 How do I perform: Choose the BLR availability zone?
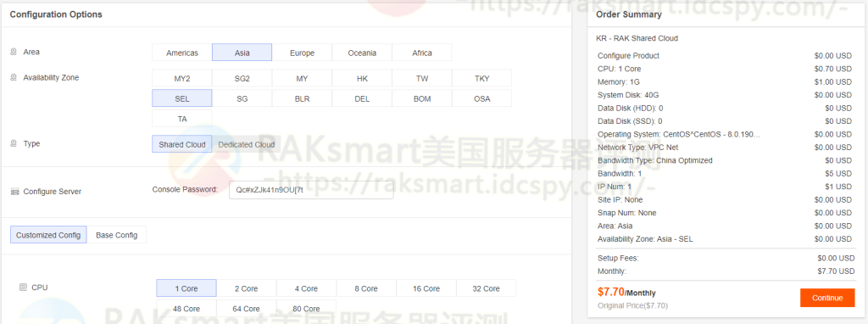302,98
